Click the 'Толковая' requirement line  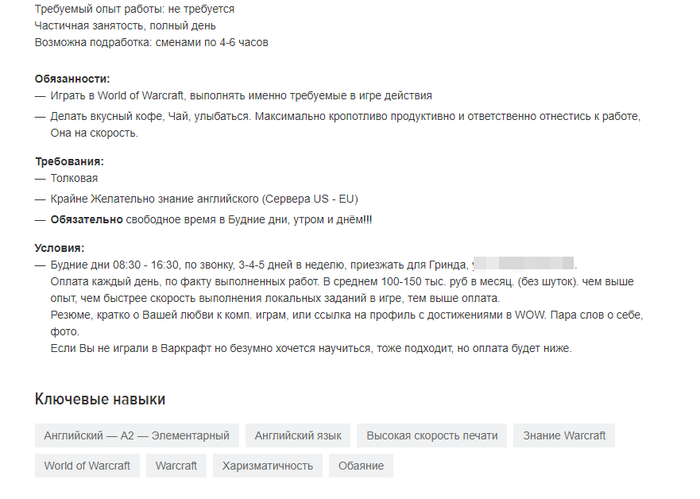(x=74, y=179)
